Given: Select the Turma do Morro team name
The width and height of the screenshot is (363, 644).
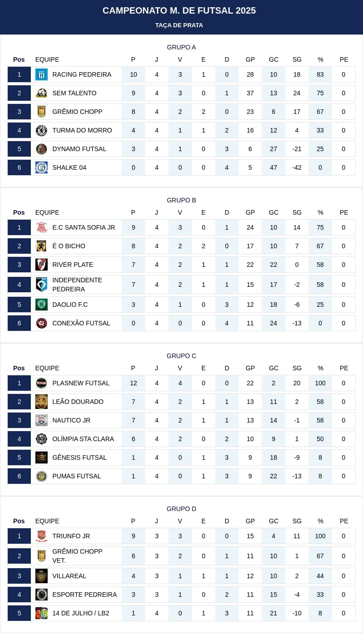Looking at the screenshot, I should (x=82, y=130).
